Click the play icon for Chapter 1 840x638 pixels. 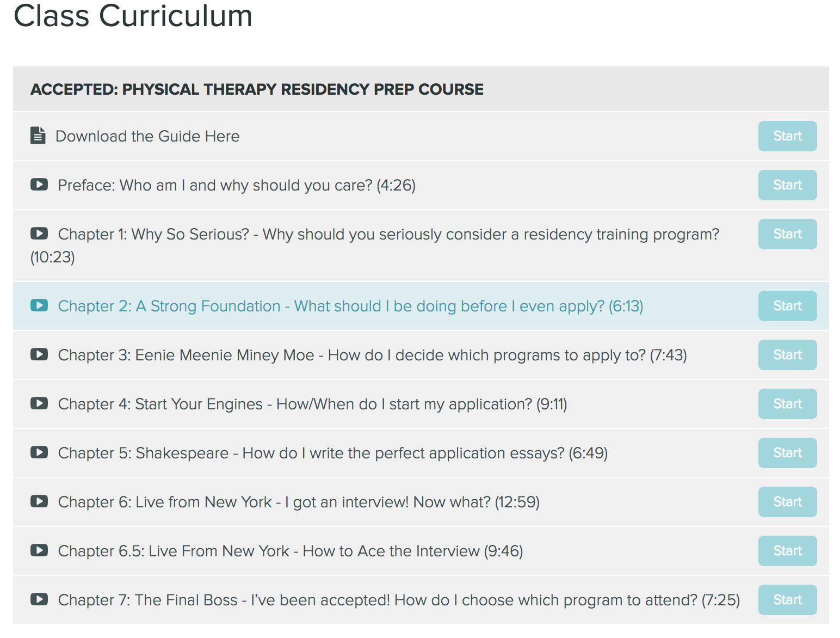39,234
